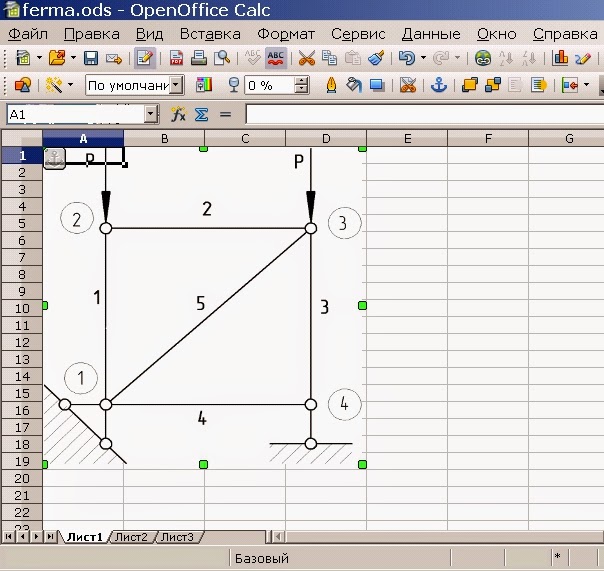
Task: Toggle Show Draw Functions
Action: pos(583,59)
